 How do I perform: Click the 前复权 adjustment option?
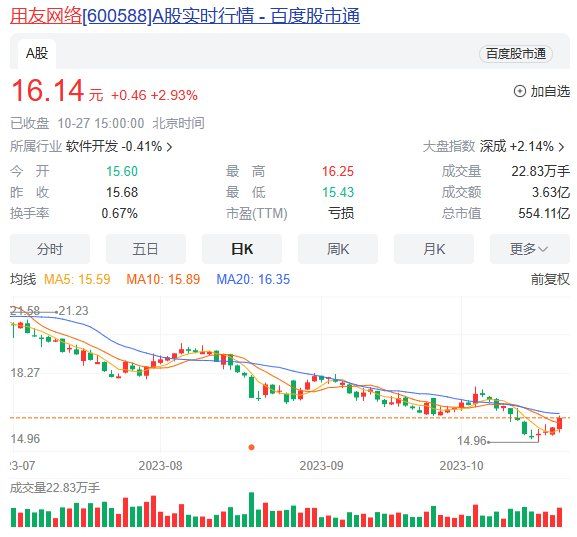[x=550, y=279]
